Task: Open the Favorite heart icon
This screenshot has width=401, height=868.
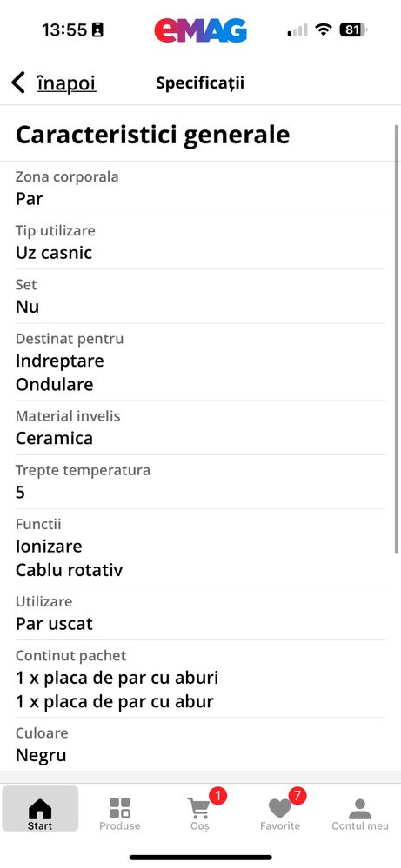Action: (280, 809)
